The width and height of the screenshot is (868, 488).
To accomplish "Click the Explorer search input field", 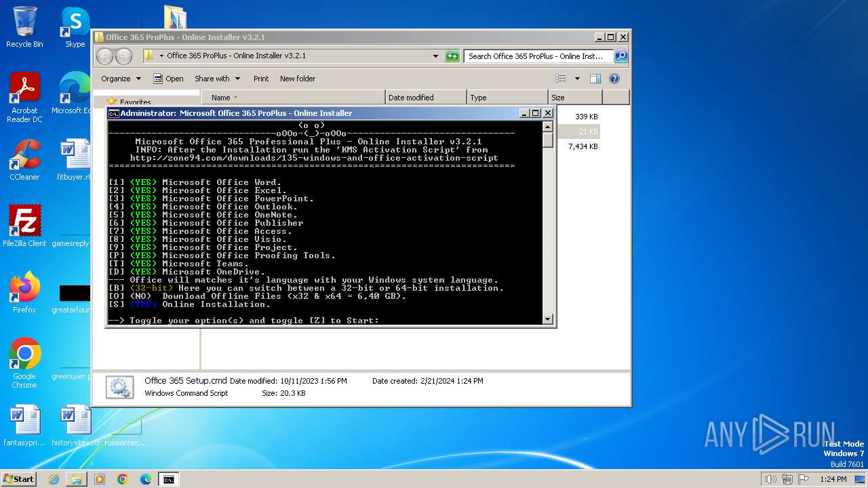I will point(538,56).
